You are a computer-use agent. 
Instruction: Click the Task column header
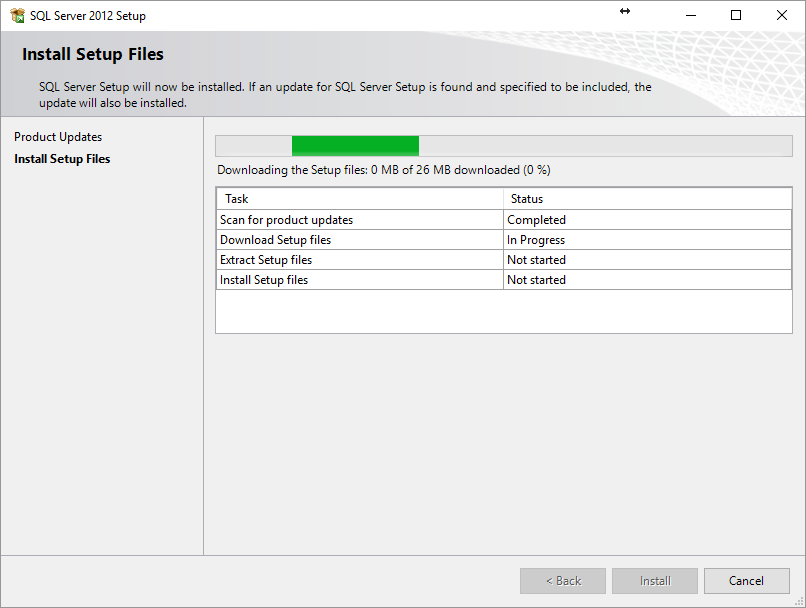pos(360,199)
